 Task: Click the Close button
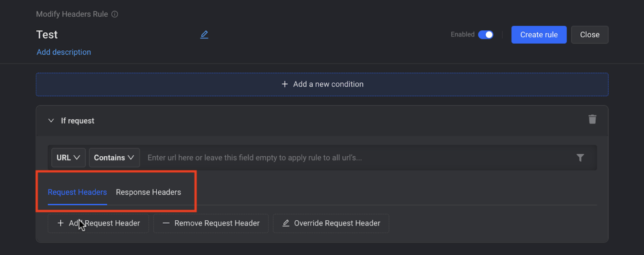point(590,34)
